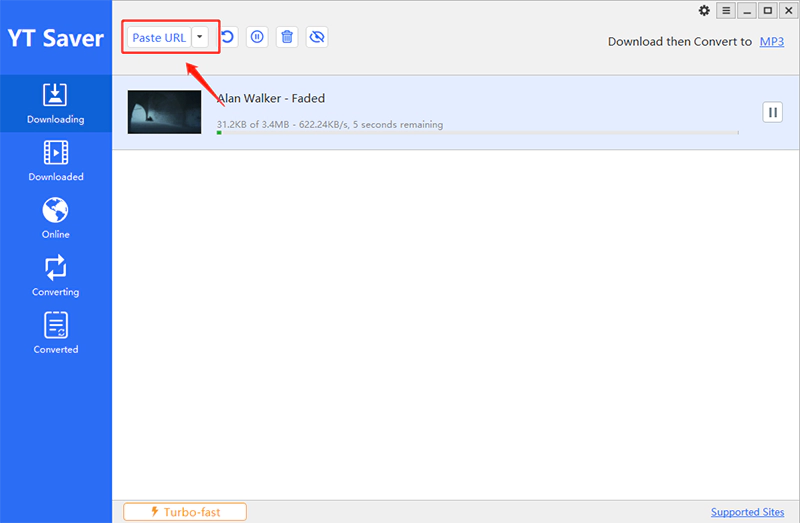The width and height of the screenshot is (800, 523).
Task: Toggle the private mode eye icon
Action: tap(317, 37)
